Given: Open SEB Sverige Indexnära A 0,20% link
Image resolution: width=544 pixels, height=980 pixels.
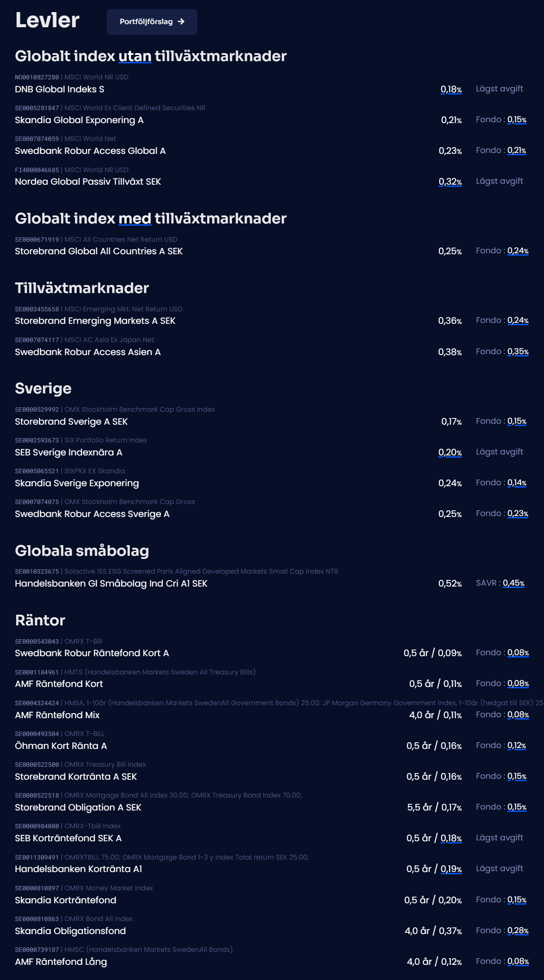Looking at the screenshot, I should [x=450, y=452].
